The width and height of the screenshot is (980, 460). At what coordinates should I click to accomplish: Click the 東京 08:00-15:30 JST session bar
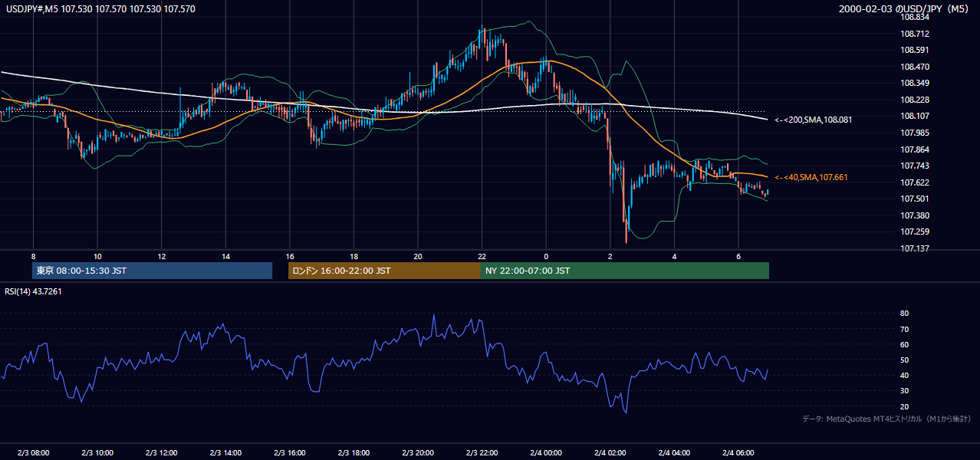coord(153,271)
